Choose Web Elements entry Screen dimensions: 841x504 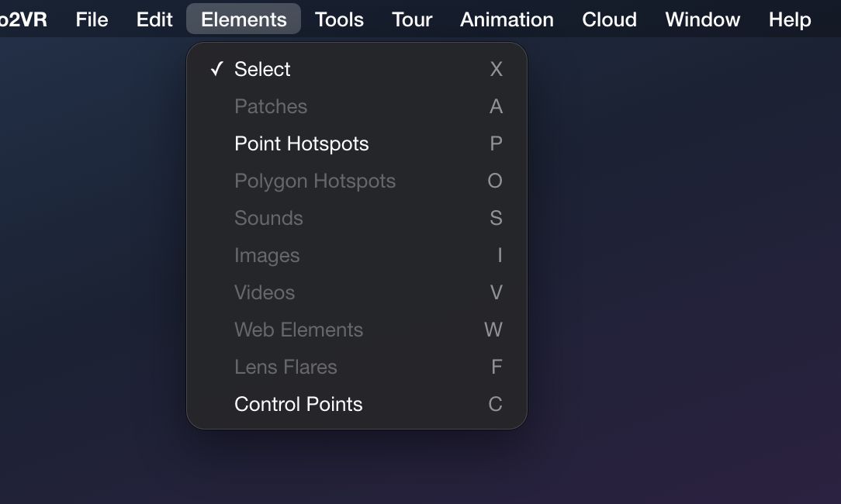(357, 330)
